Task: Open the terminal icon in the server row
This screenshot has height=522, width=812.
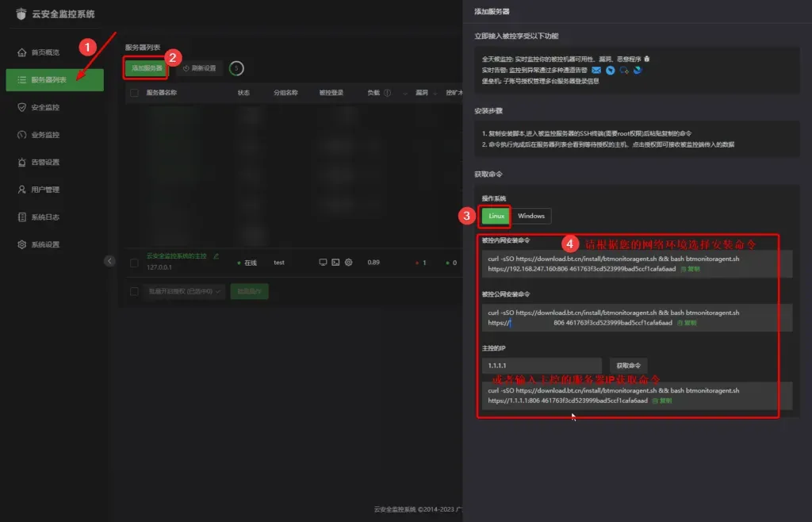Action: tap(335, 262)
